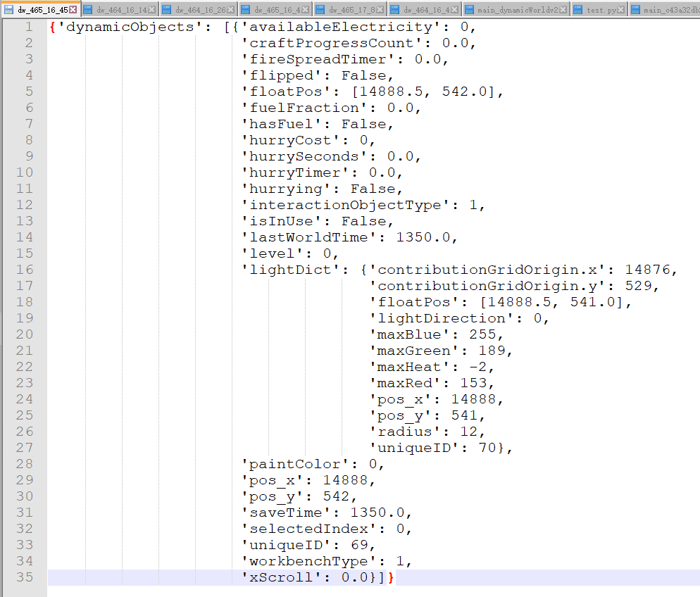700x597 pixels.
Task: Click the disk icon on main_c43a32db tab
Action: click(x=635, y=9)
